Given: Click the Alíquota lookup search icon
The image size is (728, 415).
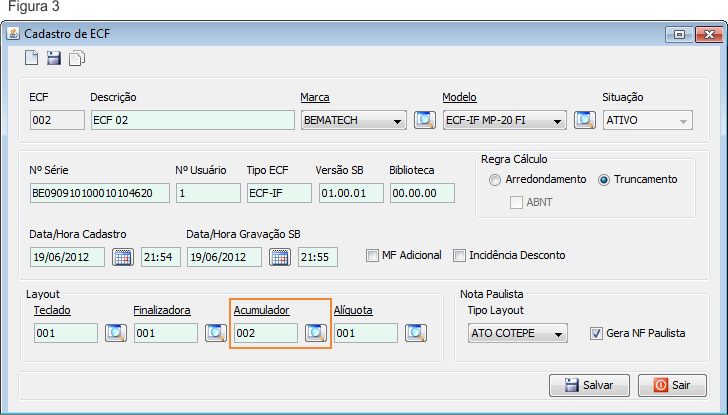Looking at the screenshot, I should pyautogui.click(x=415, y=333).
